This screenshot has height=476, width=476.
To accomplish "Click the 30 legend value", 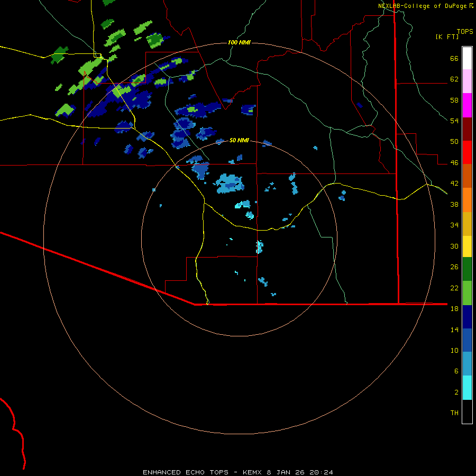I will [454, 246].
